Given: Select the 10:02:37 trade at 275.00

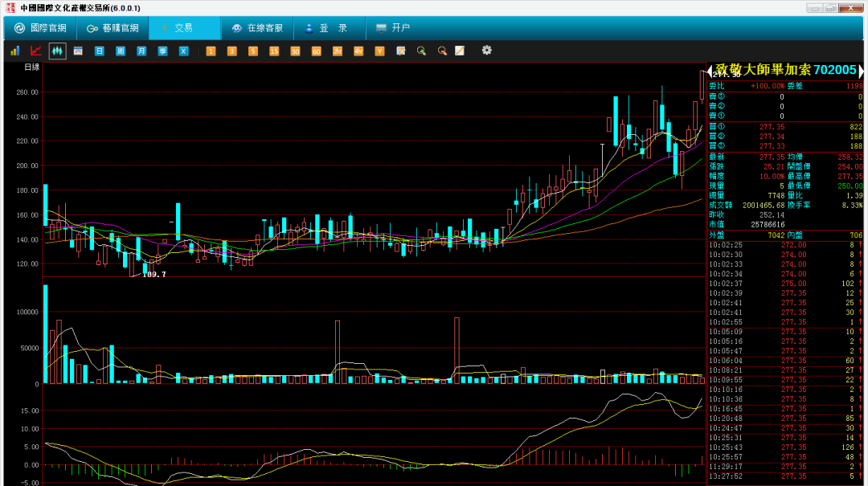Looking at the screenshot, I should pyautogui.click(x=785, y=284).
